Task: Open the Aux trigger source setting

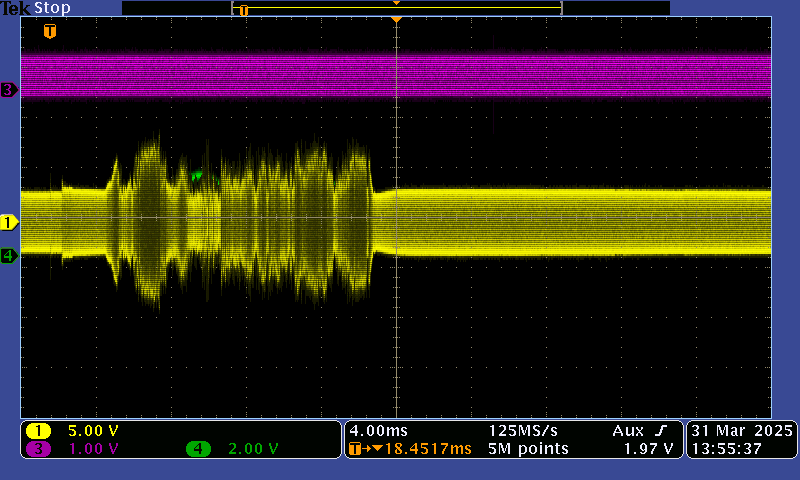Action: [x=630, y=430]
